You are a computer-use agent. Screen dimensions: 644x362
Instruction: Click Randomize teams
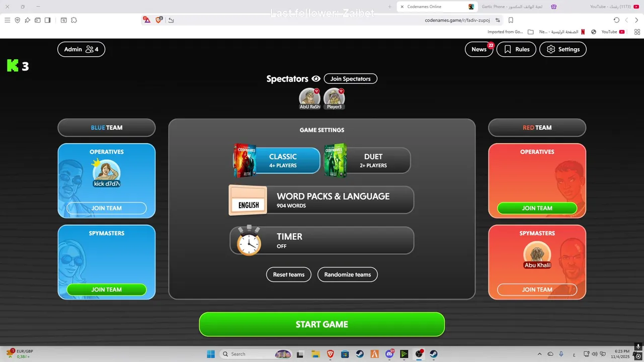pos(348,275)
